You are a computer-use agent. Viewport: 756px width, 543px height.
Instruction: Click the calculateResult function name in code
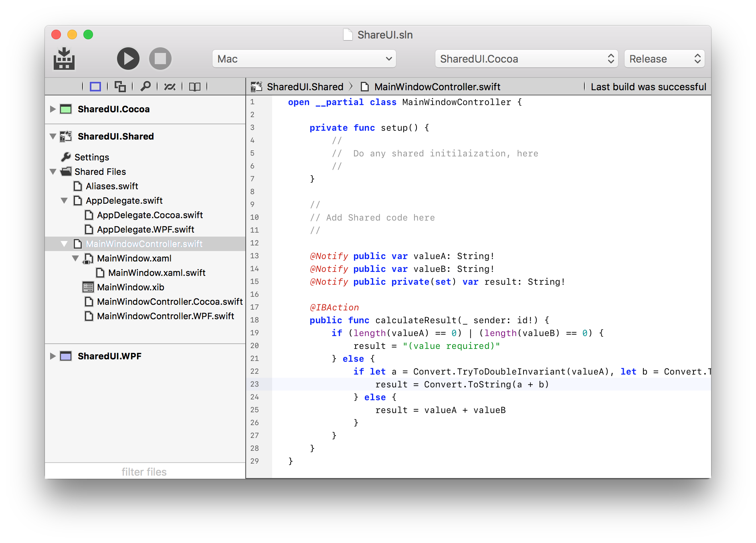tap(416, 320)
